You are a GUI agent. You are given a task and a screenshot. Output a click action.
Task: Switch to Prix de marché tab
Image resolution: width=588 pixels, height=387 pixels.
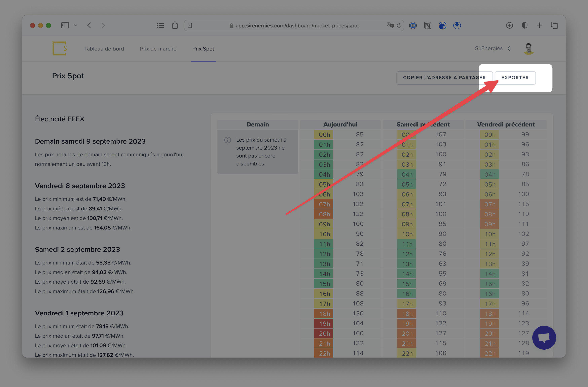click(158, 49)
